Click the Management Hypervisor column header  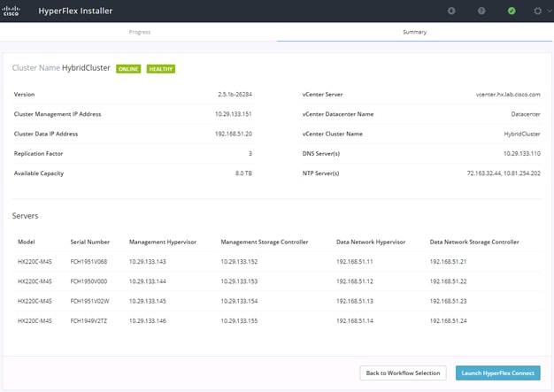[x=163, y=242]
